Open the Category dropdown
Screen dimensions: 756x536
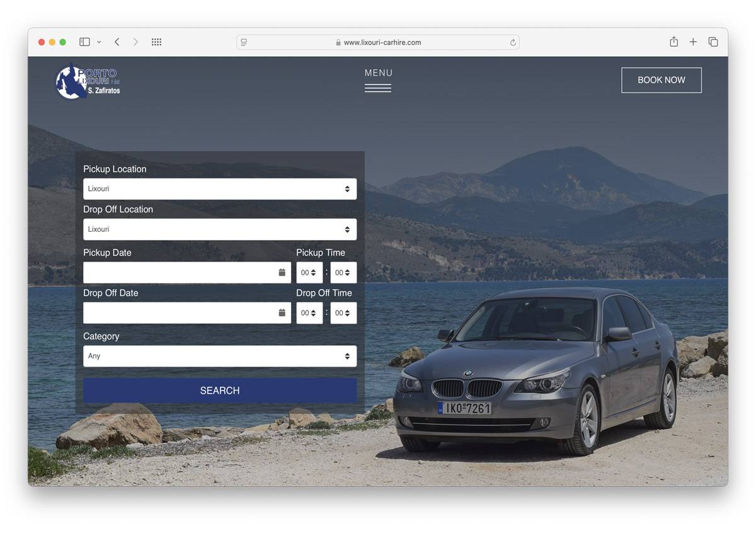(x=219, y=356)
